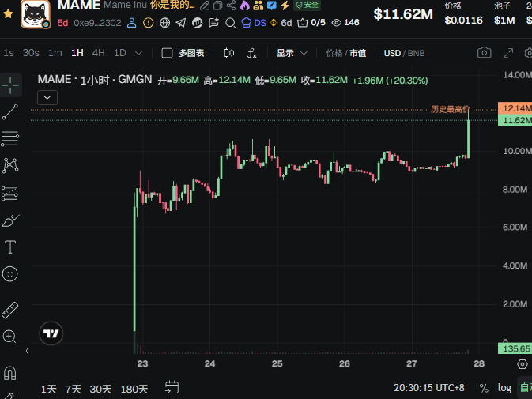Switch chart to 价格 price mode
The image size is (532, 399).
click(x=334, y=53)
